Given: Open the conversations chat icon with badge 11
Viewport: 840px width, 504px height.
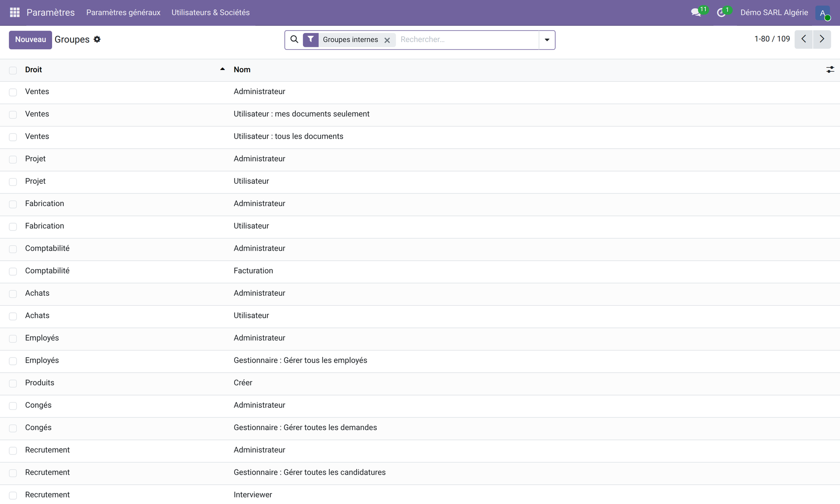Looking at the screenshot, I should [696, 12].
